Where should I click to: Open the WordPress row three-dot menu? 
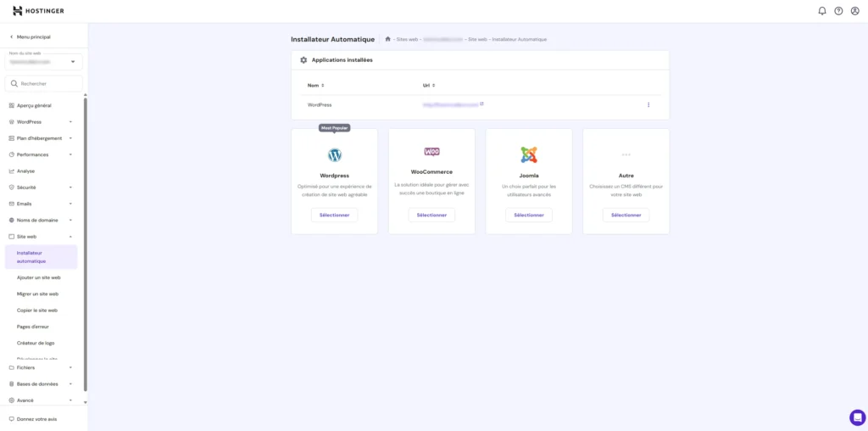pos(648,104)
